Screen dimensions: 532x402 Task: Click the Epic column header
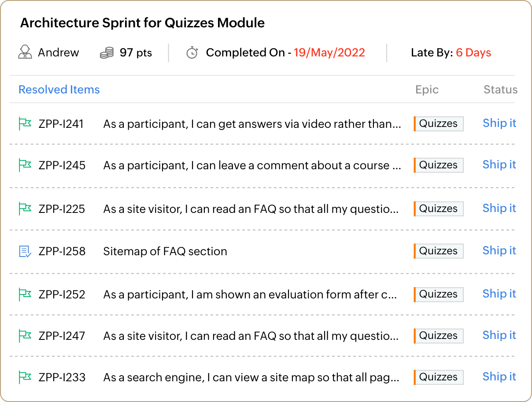(427, 90)
